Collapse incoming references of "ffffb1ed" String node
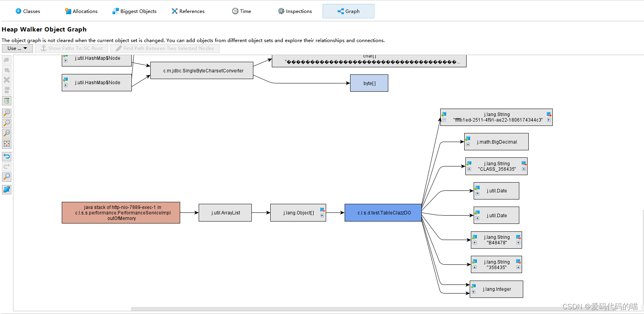644x314 pixels. pyautogui.click(x=444, y=120)
